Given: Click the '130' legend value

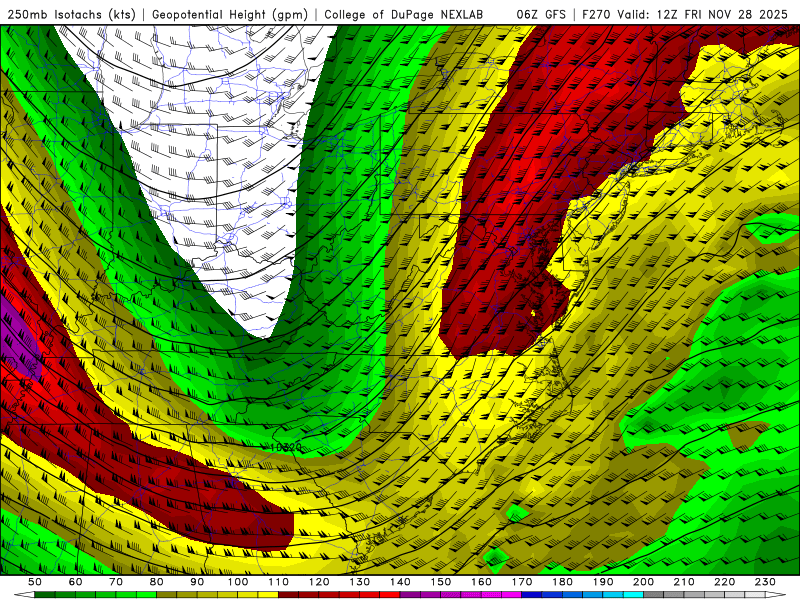Looking at the screenshot, I should (360, 582).
